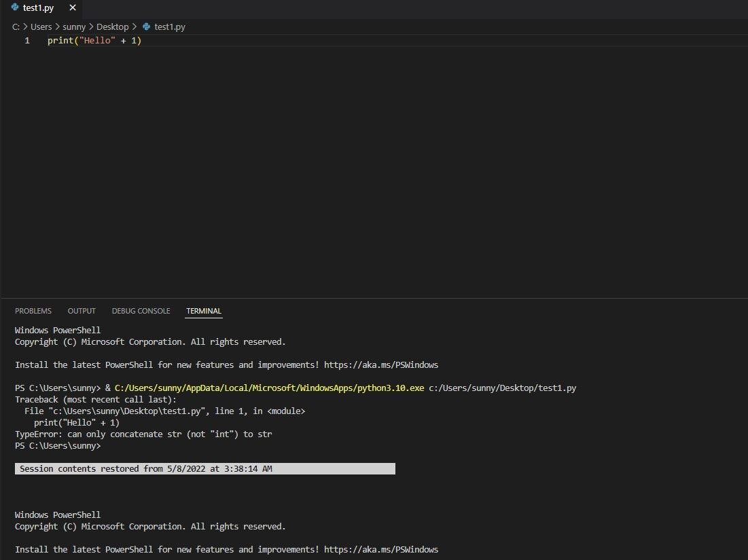748x560 pixels.
Task: Click the second Windows PowerShell header text
Action: click(58, 515)
